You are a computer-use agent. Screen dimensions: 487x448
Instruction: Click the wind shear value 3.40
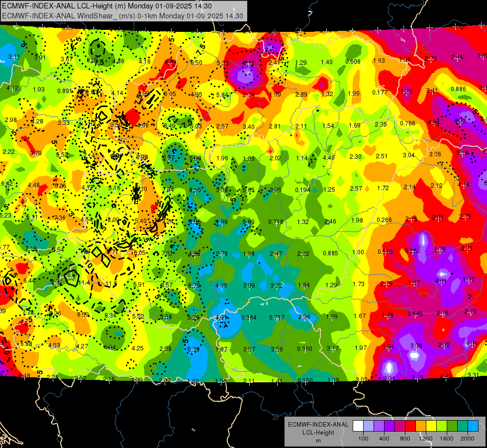coord(248,127)
